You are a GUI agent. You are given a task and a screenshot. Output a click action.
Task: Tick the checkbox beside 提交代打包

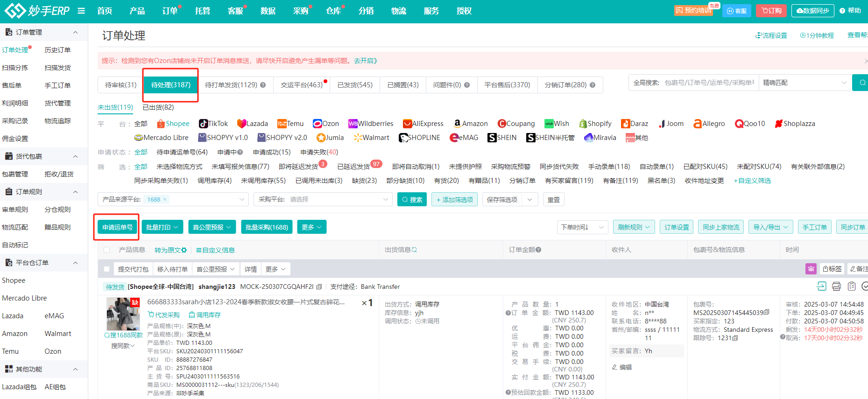coord(107,269)
